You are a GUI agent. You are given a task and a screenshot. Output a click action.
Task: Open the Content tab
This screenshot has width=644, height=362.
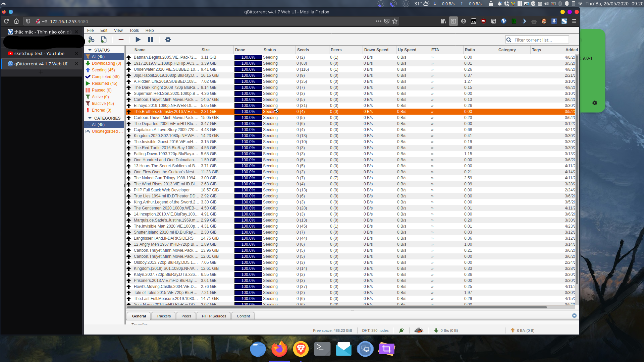point(243,316)
